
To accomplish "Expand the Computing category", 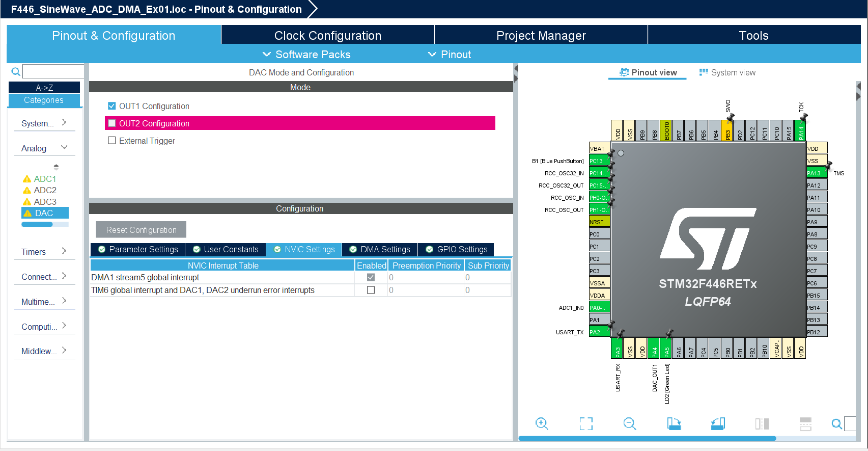I will (44, 326).
